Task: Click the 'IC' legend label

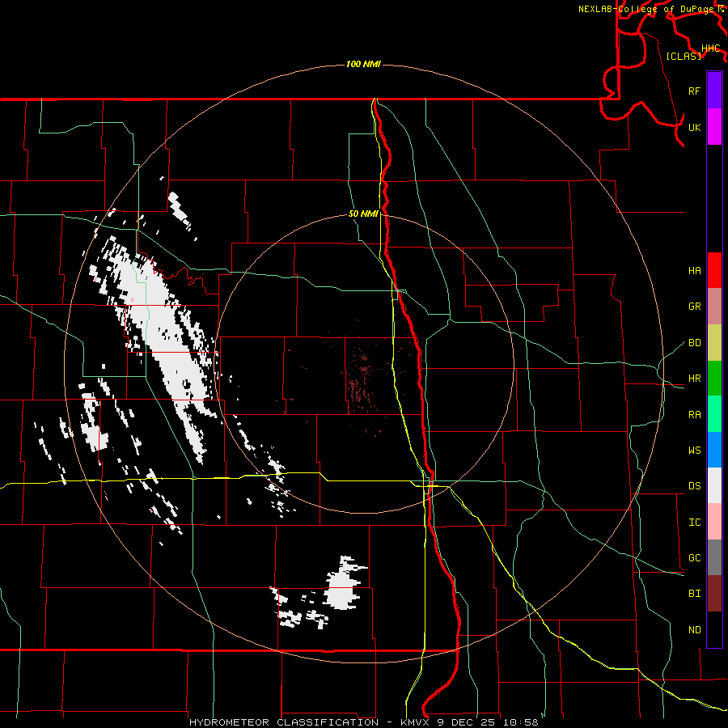Action: pyautogui.click(x=694, y=523)
